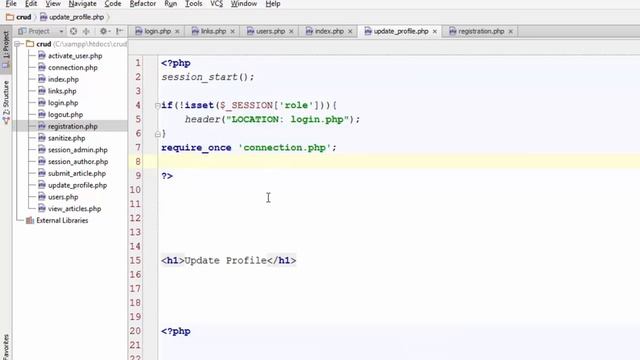Collapse the crud project root node
Image resolution: width=640 pixels, height=360 pixels.
coord(18,44)
